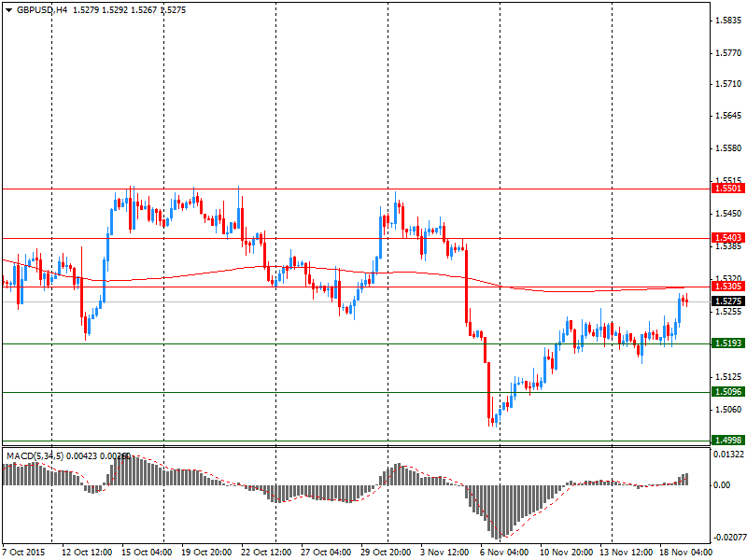This screenshot has width=747, height=560.
Task: Click the 1.5835 price scale value
Action: pos(728,21)
